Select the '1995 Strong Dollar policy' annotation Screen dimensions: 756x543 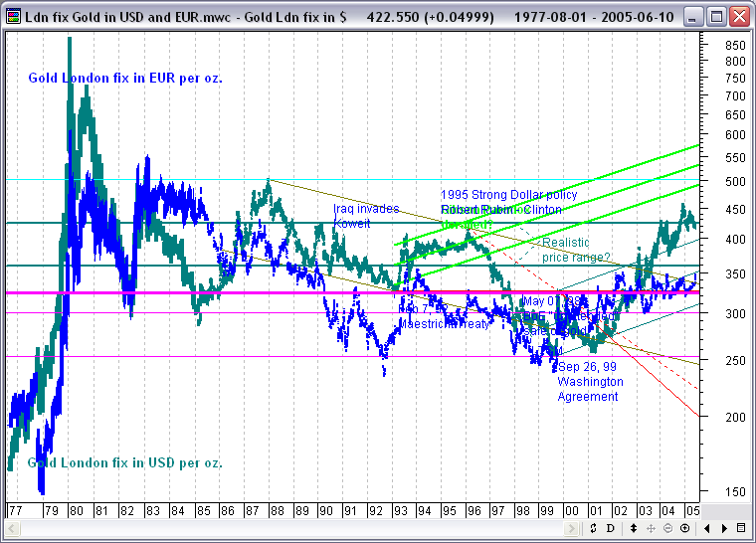click(508, 195)
